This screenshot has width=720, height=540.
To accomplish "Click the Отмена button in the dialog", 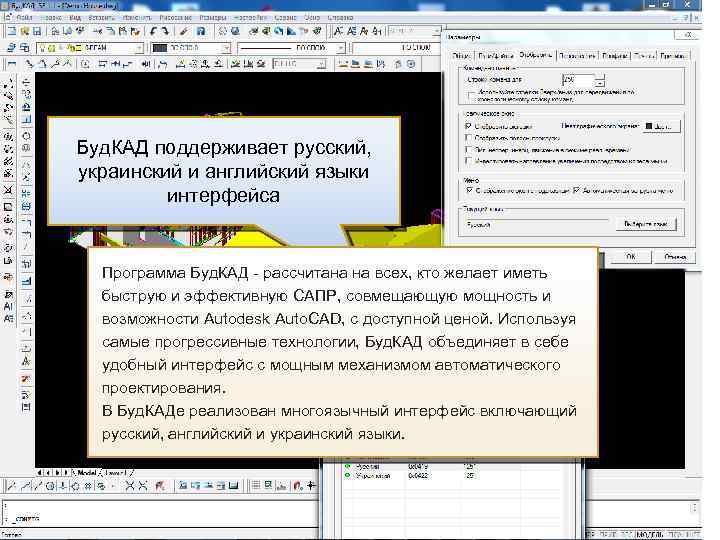I will click(x=675, y=257).
